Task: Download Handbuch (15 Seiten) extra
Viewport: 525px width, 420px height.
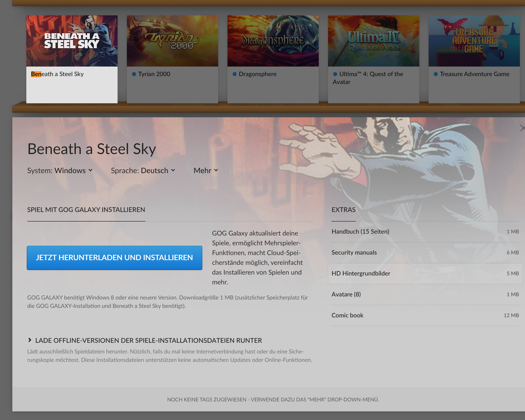Action: (x=360, y=232)
